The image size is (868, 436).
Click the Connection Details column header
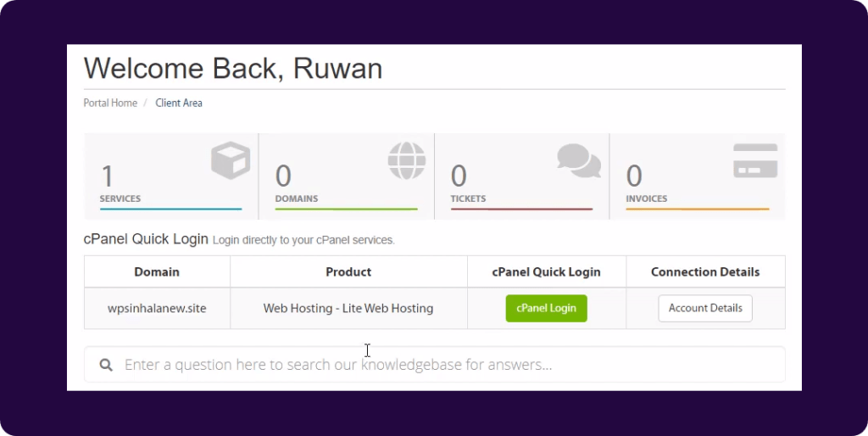coord(705,272)
